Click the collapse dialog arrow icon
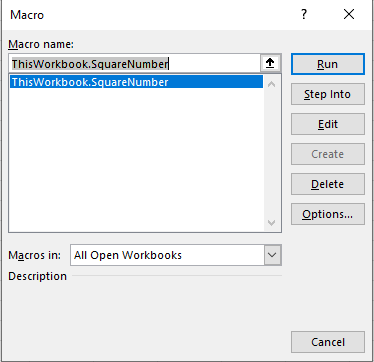Image resolution: width=374 pixels, height=362 pixels. (x=270, y=63)
